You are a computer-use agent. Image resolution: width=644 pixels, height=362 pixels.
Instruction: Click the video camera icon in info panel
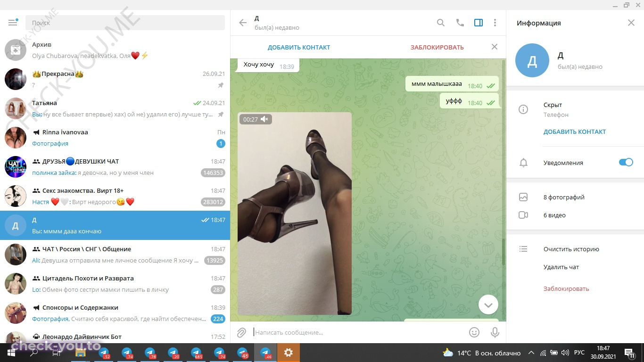523,215
